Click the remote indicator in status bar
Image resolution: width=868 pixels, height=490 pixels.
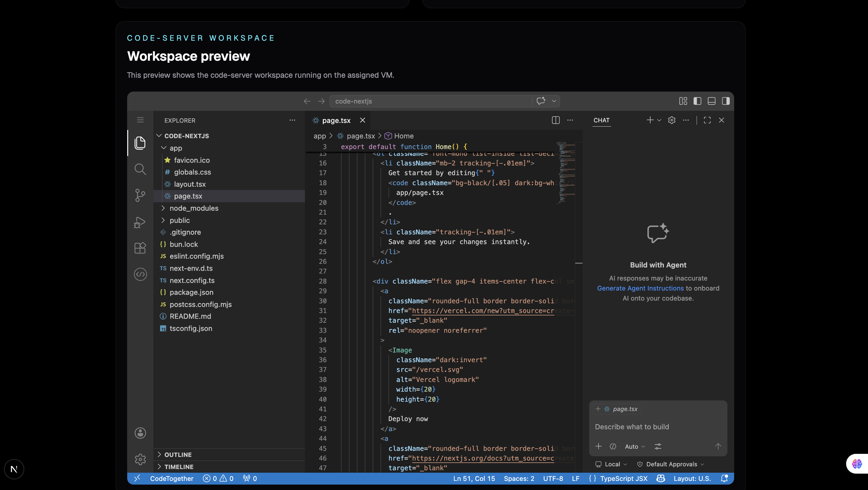click(x=137, y=478)
